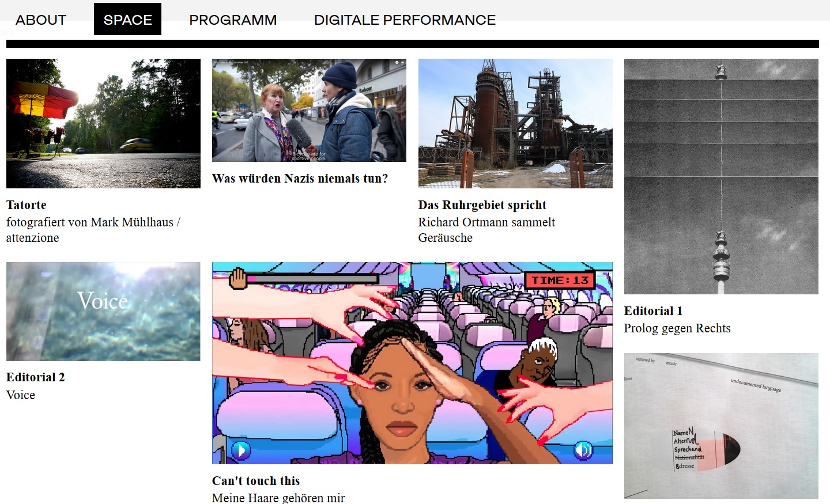The width and height of the screenshot is (830, 504).
Task: Re-select the highlighted SPACE tab
Action: (x=127, y=19)
